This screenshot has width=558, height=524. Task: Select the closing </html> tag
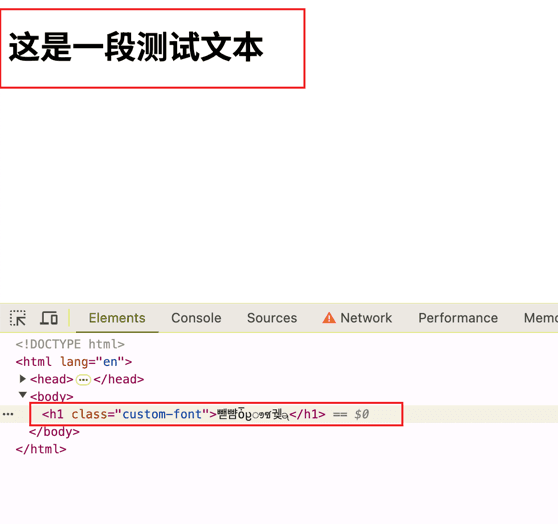41,449
